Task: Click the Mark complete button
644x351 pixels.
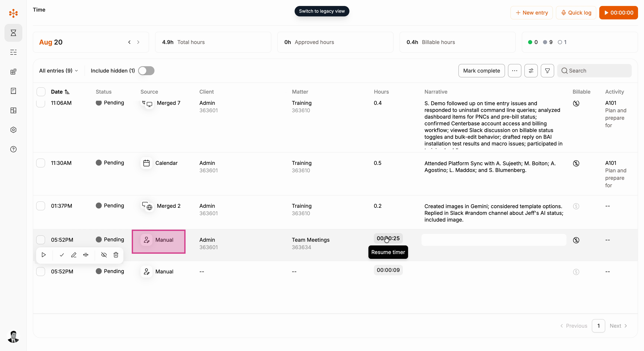Action: (x=482, y=71)
